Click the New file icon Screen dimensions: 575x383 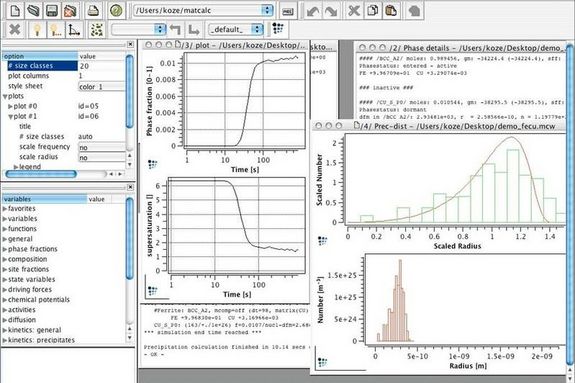click(15, 10)
